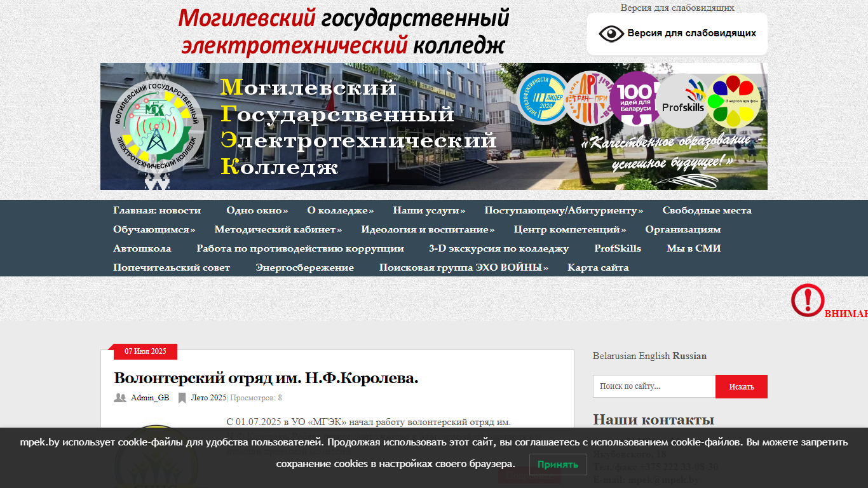
Task: Open article Волонтерский отряд им. Н.Ф.Королева
Action: [266, 378]
